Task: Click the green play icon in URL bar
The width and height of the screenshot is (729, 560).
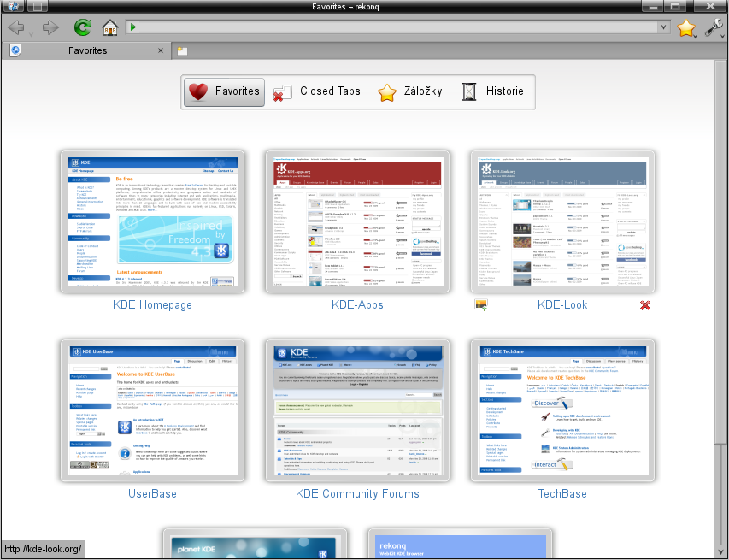Action: coord(133,27)
